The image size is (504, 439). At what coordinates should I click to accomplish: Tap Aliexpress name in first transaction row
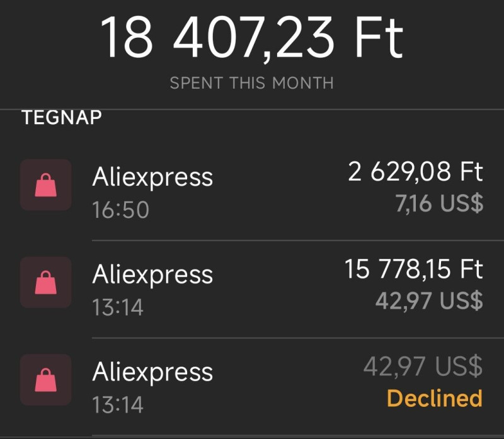click(x=152, y=178)
